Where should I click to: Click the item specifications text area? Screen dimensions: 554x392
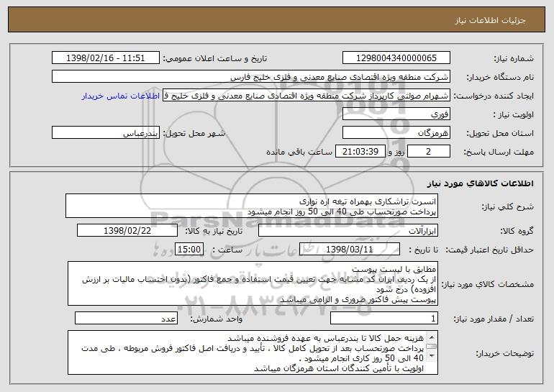(x=253, y=283)
